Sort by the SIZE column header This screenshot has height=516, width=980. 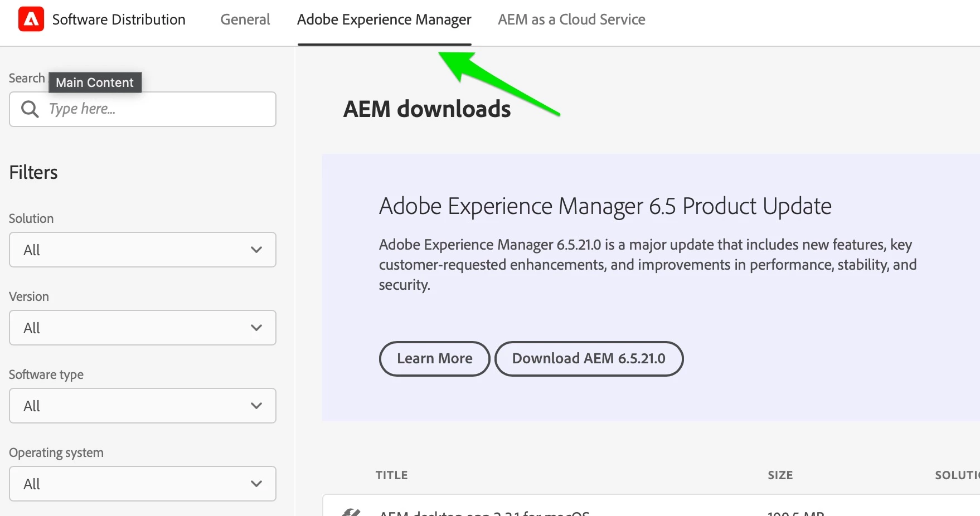[780, 475]
